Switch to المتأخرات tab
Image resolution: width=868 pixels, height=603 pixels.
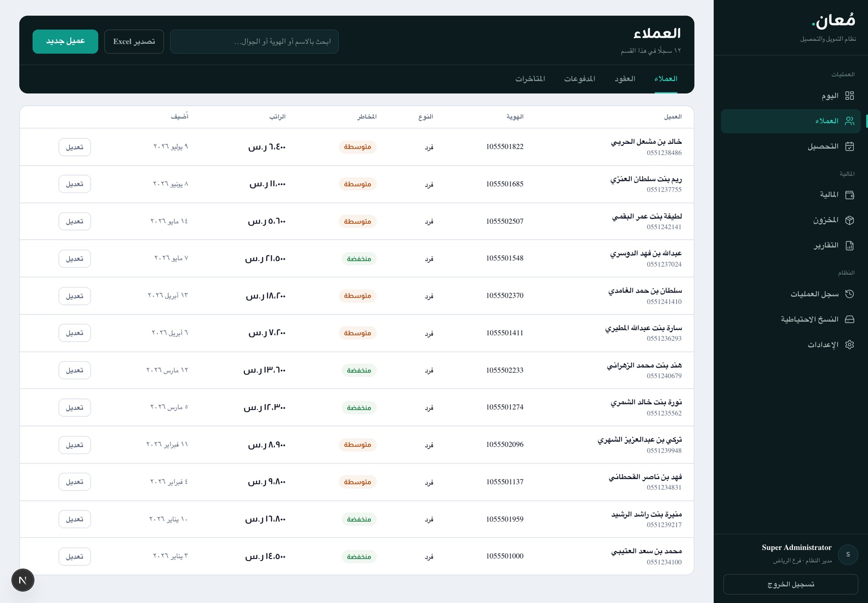(x=530, y=79)
